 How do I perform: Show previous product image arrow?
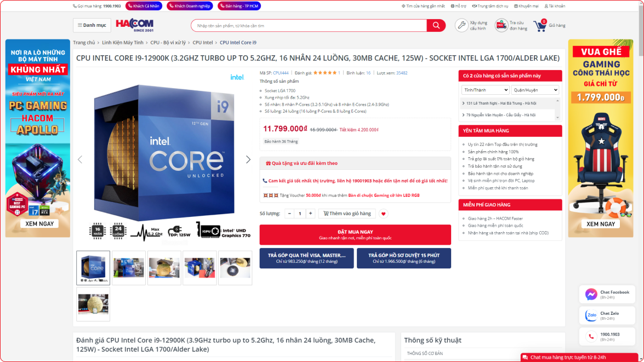tap(80, 159)
